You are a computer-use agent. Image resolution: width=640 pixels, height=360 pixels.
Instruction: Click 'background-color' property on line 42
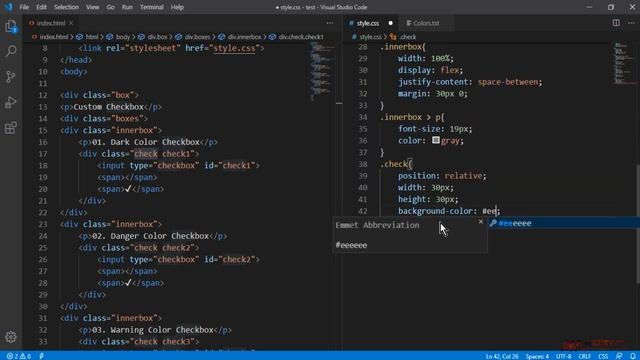pyautogui.click(x=436, y=211)
